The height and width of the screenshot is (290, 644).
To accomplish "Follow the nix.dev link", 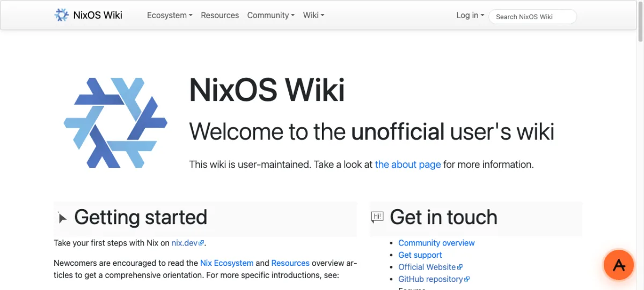I will (185, 243).
